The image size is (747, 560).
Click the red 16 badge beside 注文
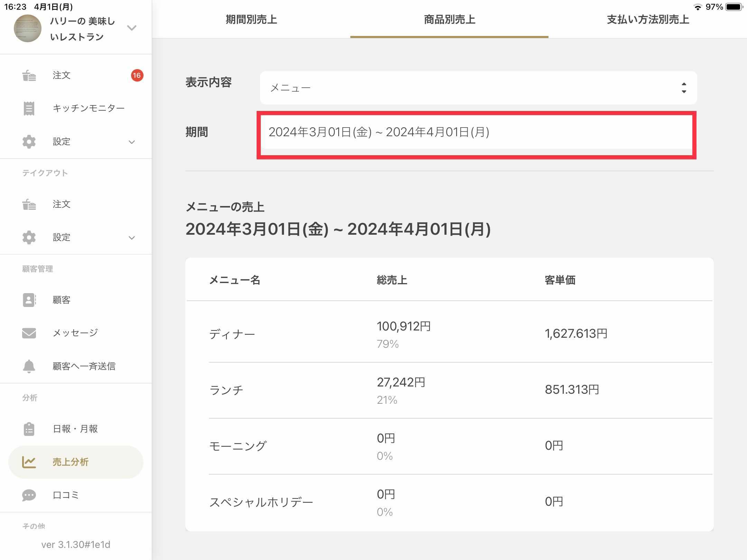[137, 75]
